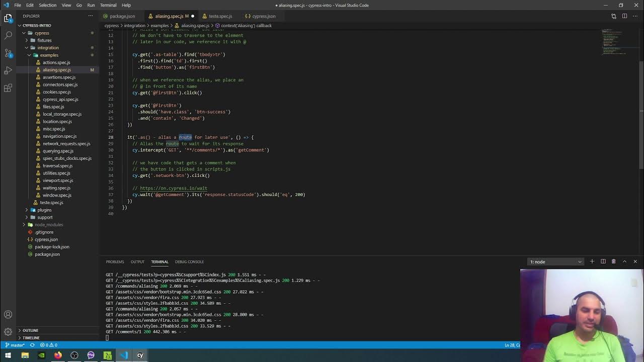
Task: Open the Extensions view
Action: [x=8, y=88]
